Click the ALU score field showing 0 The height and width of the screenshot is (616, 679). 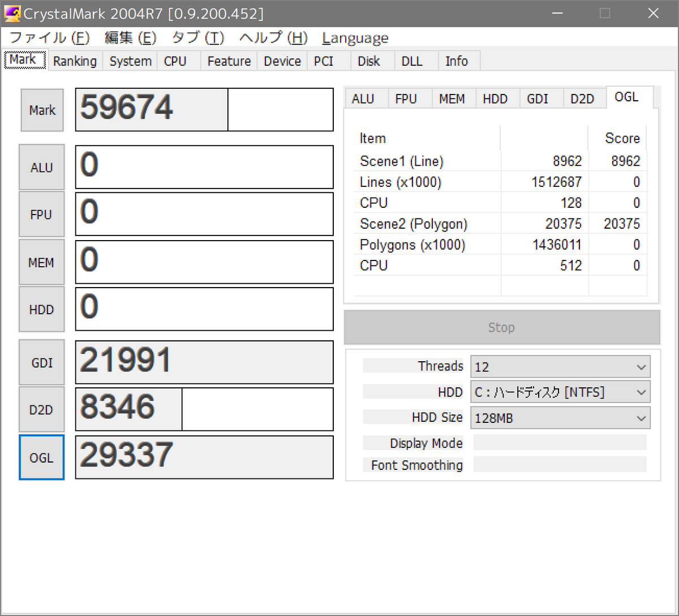tap(204, 167)
